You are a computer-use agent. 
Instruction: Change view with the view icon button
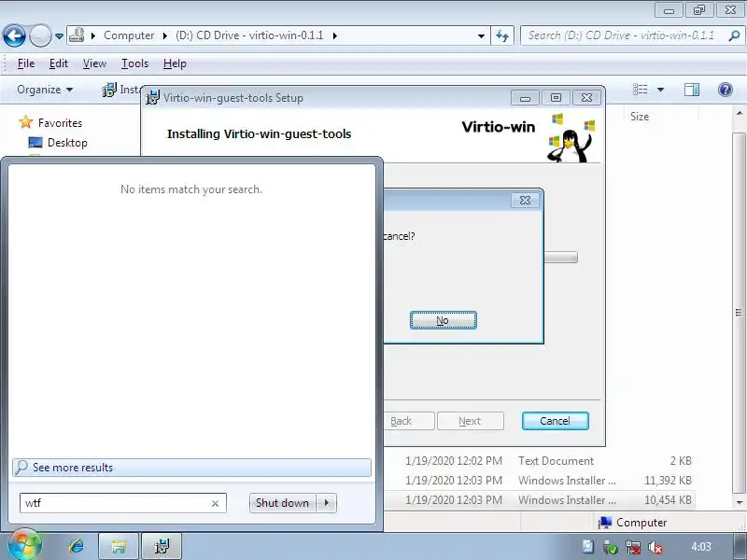point(640,90)
